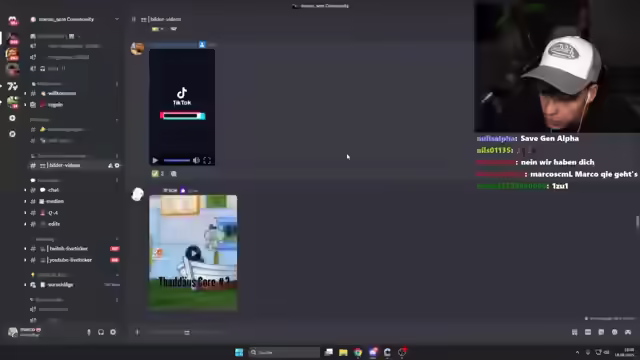Open the Windows Start menu
This screenshot has width=640, height=360.
239,352
